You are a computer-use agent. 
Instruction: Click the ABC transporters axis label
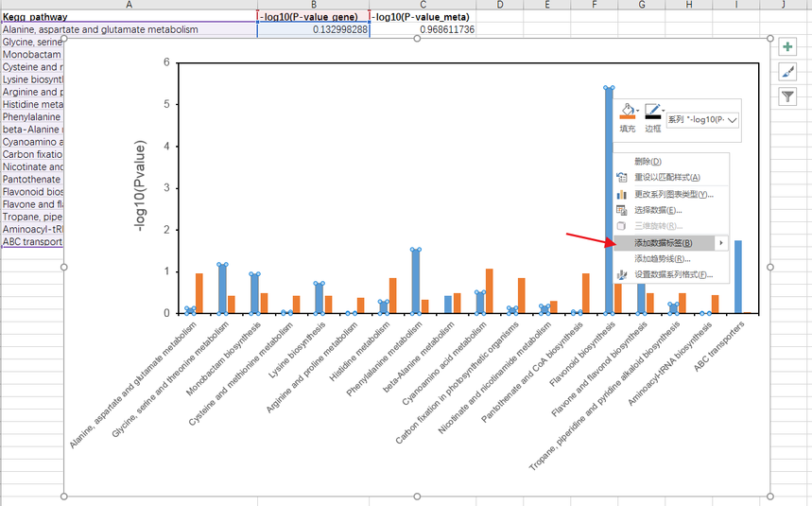click(x=718, y=346)
